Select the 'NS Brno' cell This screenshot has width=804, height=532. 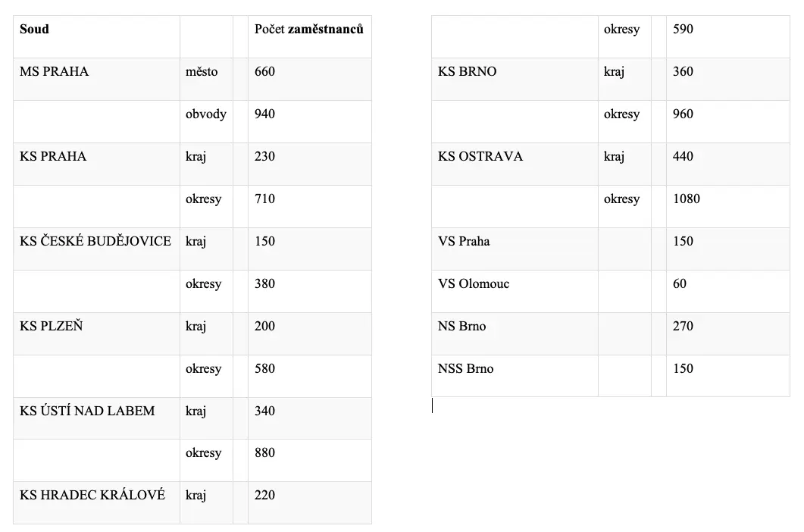click(x=515, y=334)
